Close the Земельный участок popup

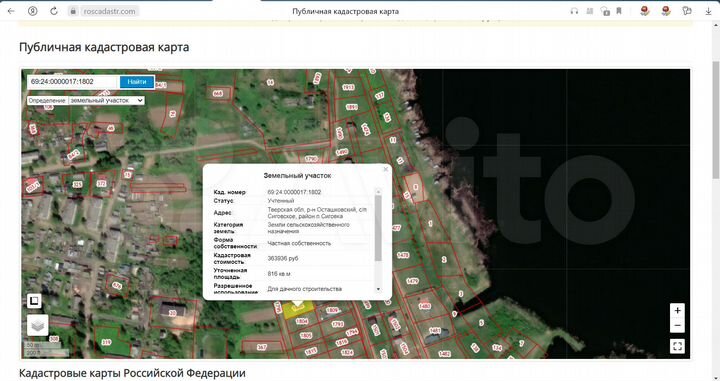386,169
